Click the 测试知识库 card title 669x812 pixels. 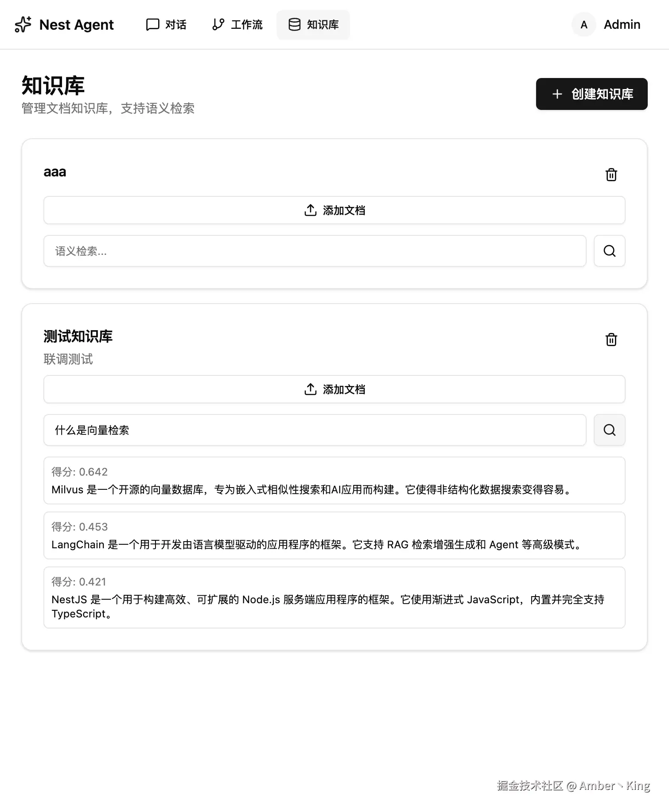pos(78,336)
